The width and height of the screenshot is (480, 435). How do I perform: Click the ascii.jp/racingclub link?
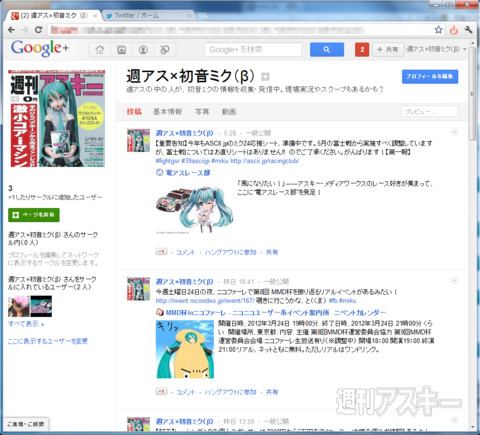[x=264, y=161]
